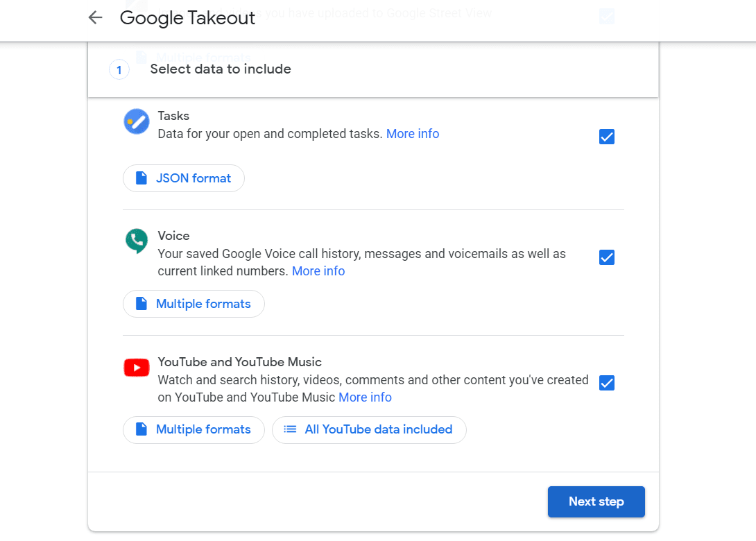Screen dimensions: 756x541
Task: Click the Google Voice icon
Action: pyautogui.click(x=136, y=241)
